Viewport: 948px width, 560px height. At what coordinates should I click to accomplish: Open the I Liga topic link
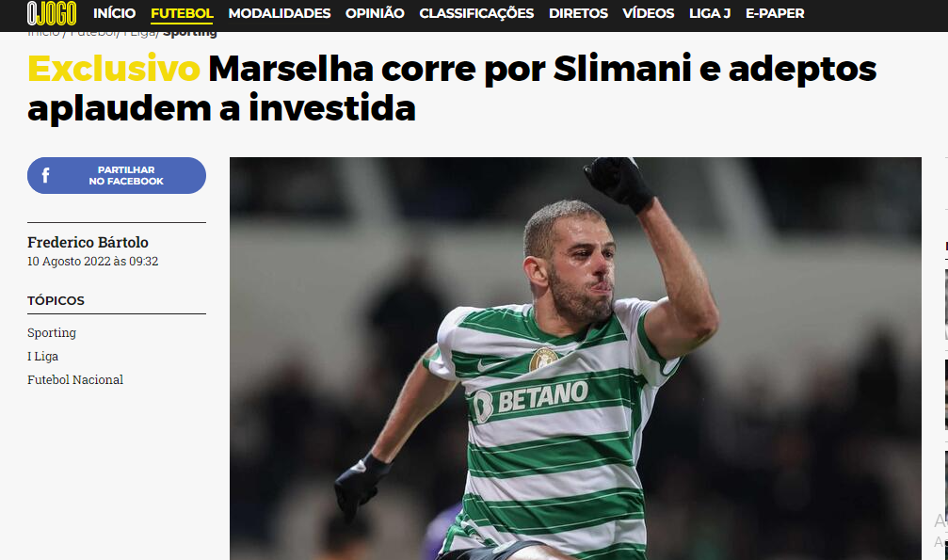coord(42,356)
